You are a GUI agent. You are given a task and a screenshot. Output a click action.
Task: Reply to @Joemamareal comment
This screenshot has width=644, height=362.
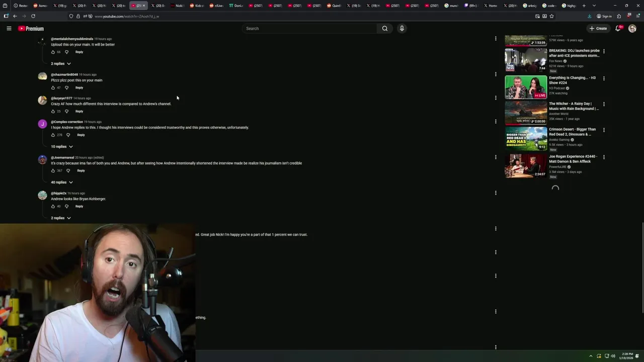(x=80, y=170)
